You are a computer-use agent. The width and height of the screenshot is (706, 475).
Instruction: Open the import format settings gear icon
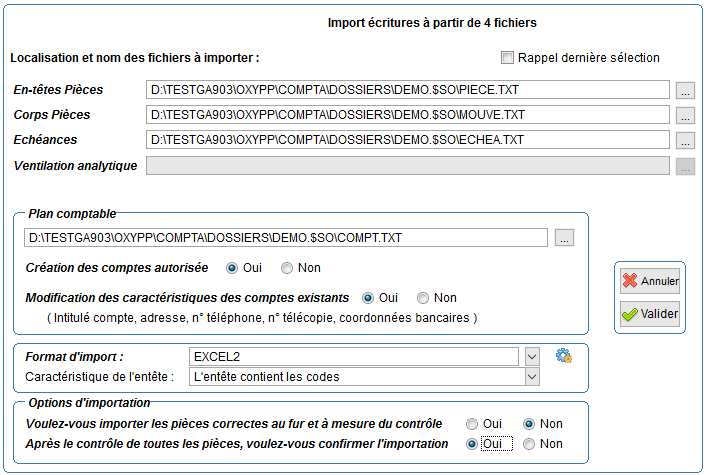[564, 356]
